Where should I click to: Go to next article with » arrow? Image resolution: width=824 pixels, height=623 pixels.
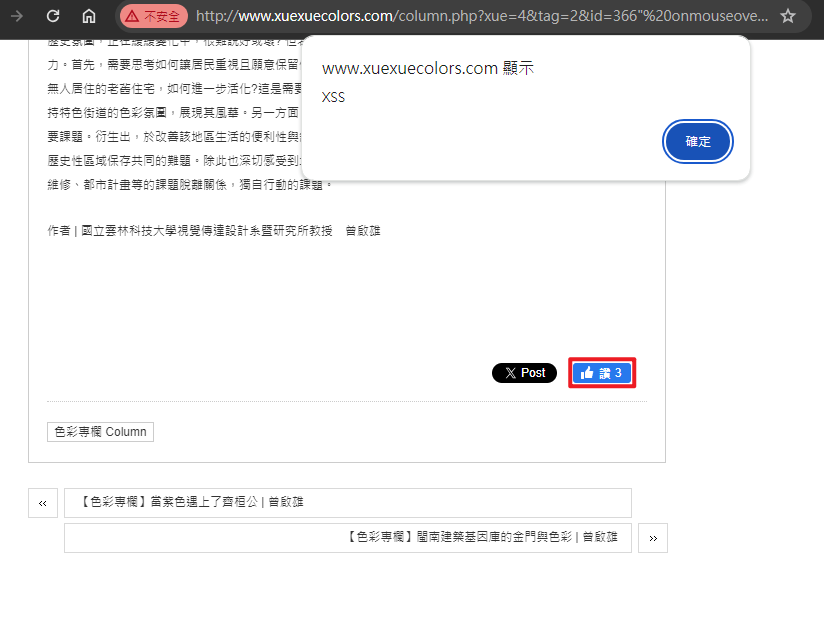pyautogui.click(x=653, y=538)
